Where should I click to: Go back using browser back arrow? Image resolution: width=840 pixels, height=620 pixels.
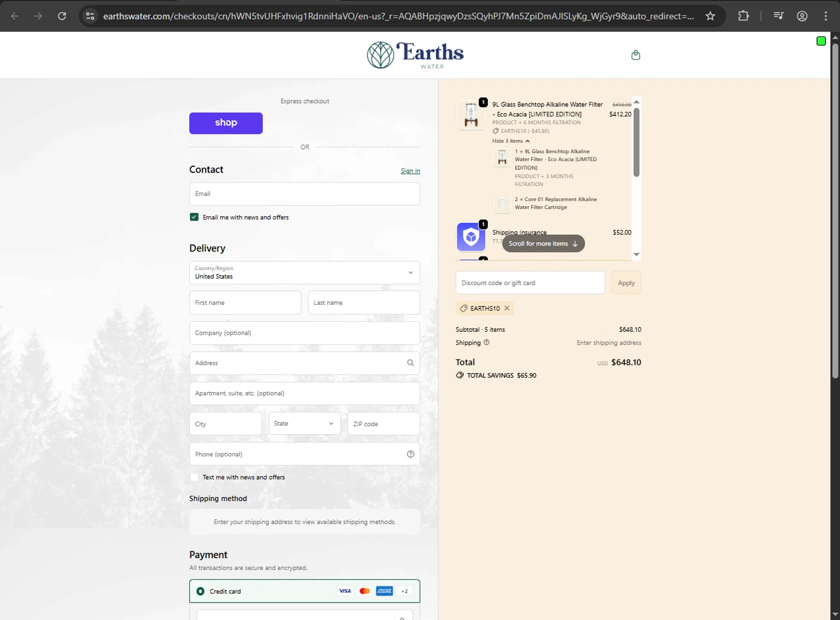15,16
